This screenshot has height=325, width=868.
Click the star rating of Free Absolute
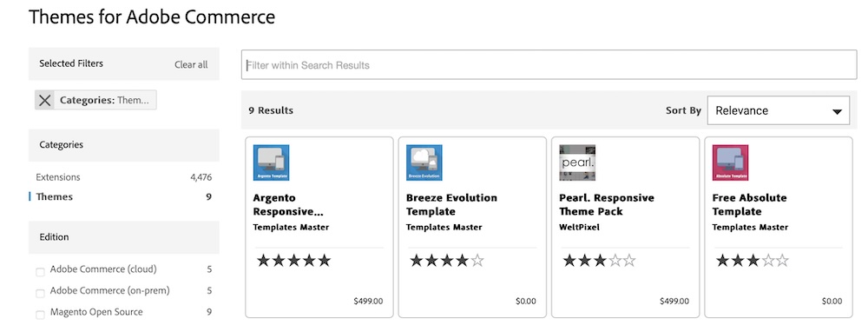click(x=753, y=260)
